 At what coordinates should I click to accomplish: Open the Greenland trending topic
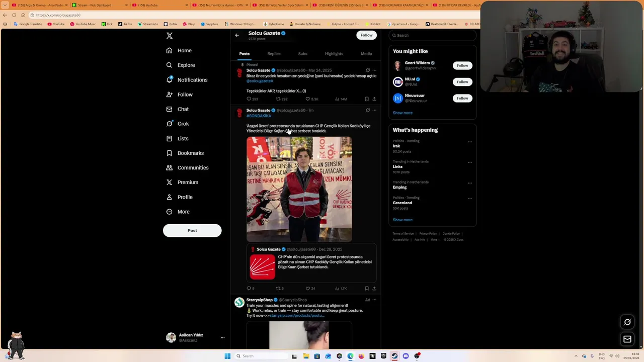[403, 203]
